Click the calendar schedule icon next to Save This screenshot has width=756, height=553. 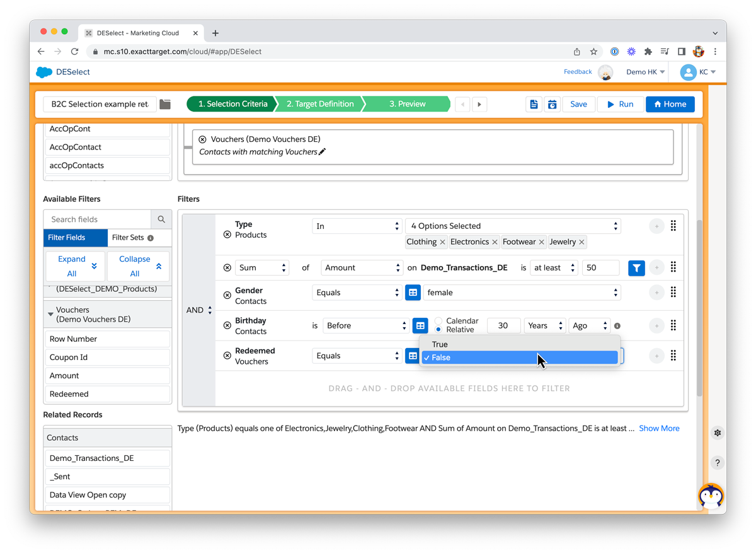click(552, 104)
